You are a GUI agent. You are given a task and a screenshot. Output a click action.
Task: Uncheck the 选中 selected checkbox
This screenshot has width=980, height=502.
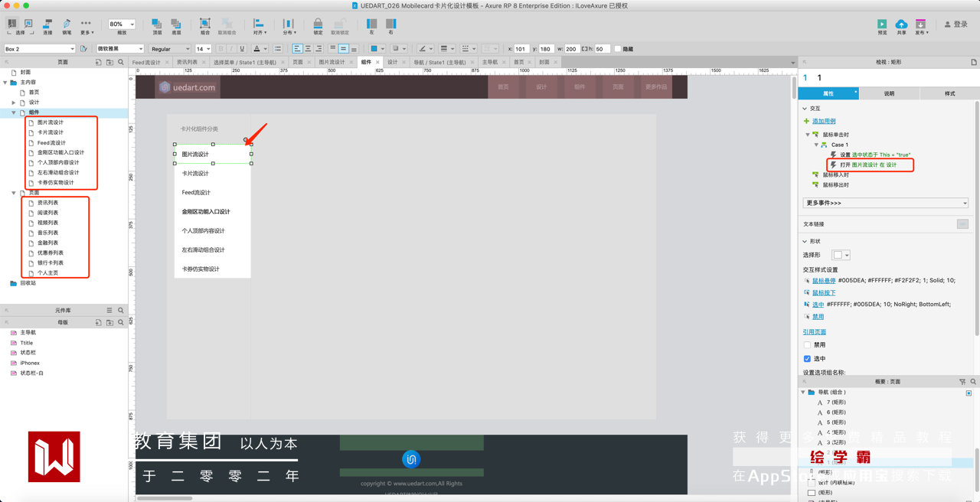coord(807,358)
